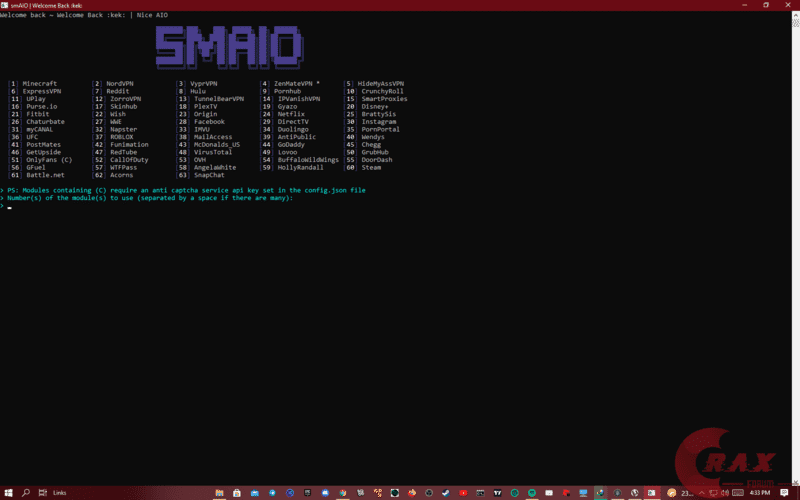Screen dimensions: 800x500
Task: Open the touch keyboard tray icon
Action: tap(738, 493)
